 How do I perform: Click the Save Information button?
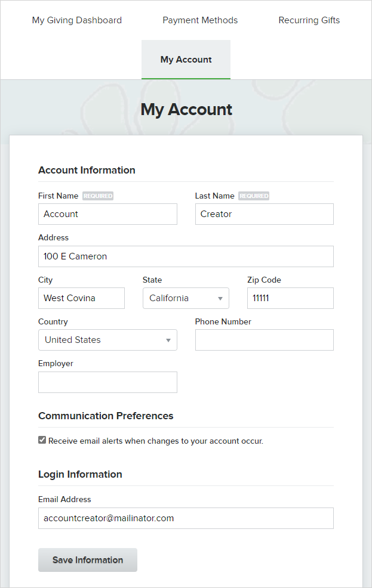click(x=88, y=560)
